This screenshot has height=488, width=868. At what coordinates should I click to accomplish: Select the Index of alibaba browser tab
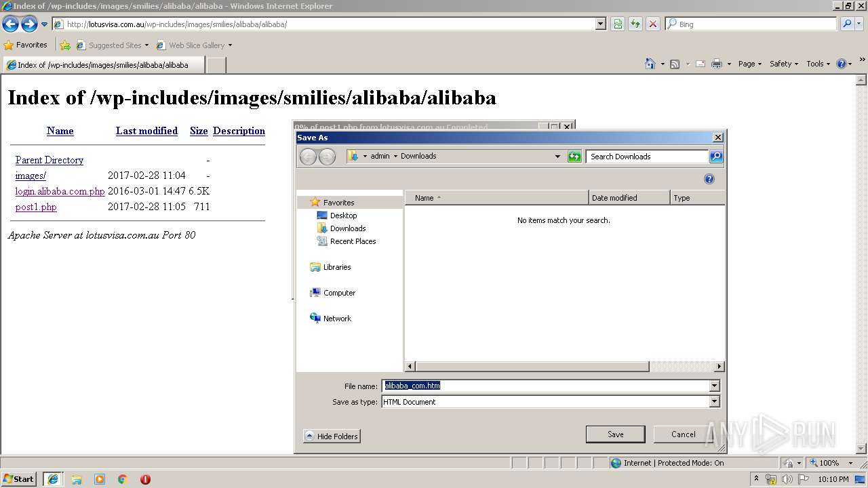102,65
